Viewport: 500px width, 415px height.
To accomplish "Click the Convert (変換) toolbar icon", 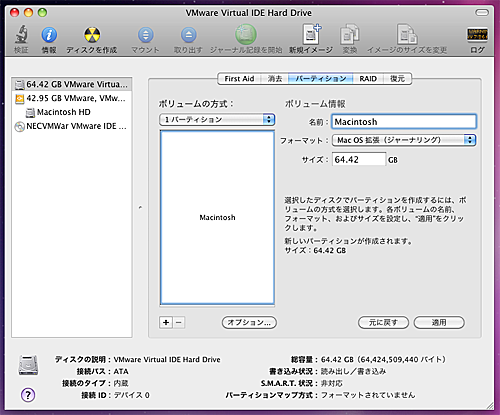I will click(x=349, y=34).
